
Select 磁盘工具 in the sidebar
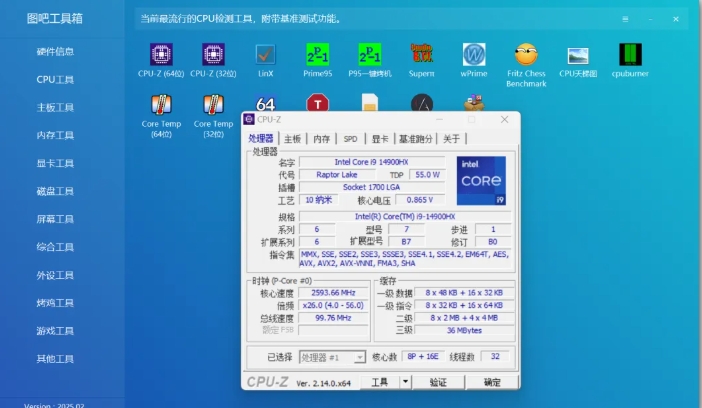coord(55,191)
